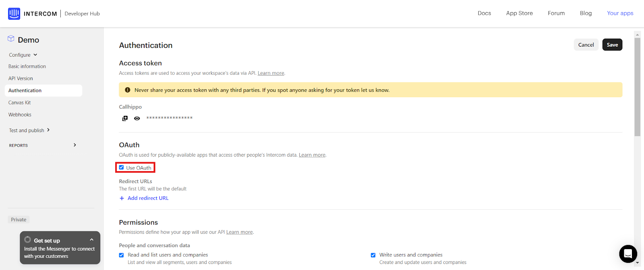Click the warning icon in yellow banner
644x270 pixels.
click(x=128, y=90)
